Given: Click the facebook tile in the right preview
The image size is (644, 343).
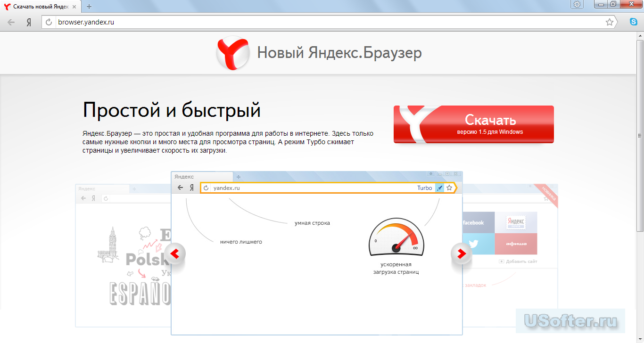Looking at the screenshot, I should (479, 222).
